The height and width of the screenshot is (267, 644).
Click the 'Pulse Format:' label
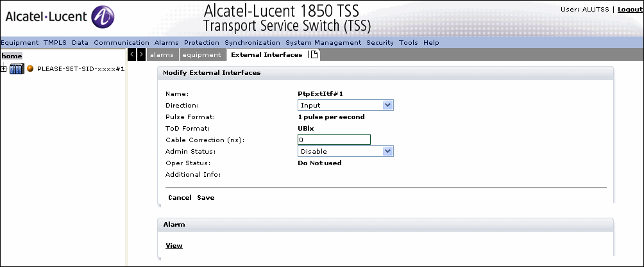(190, 117)
